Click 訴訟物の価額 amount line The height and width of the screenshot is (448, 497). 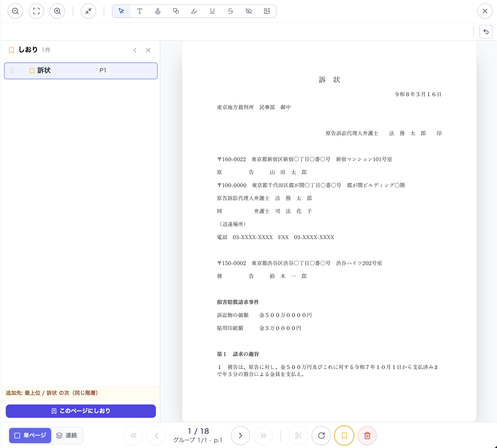tap(265, 315)
